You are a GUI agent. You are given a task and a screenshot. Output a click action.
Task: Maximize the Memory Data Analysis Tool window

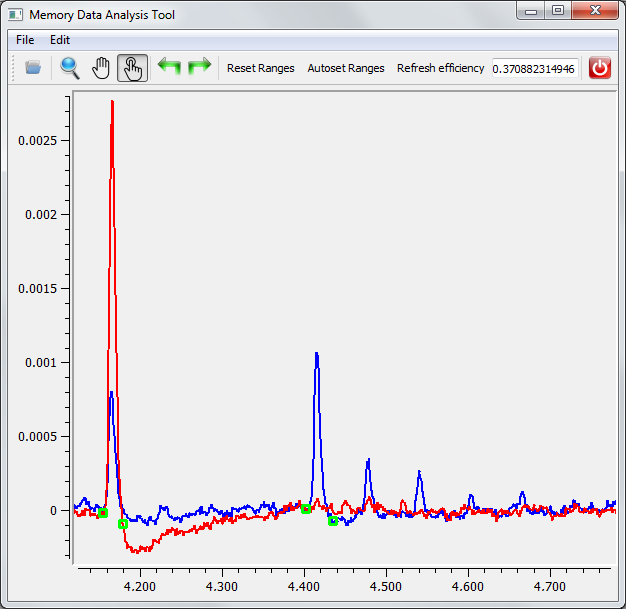coord(557,11)
